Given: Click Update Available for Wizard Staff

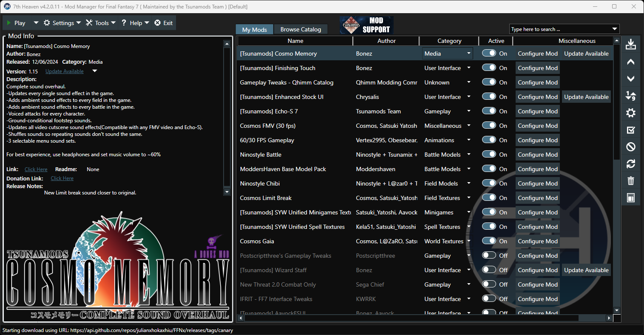Looking at the screenshot, I should pos(586,270).
